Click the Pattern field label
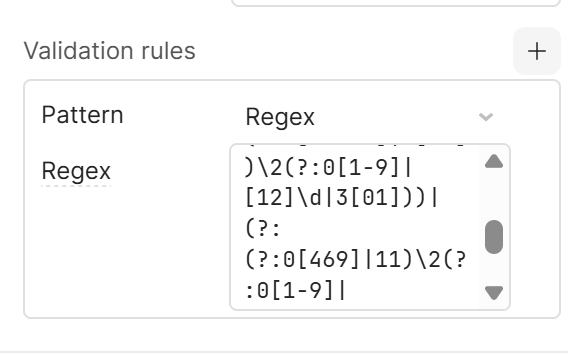This screenshot has height=360, width=568. [x=83, y=115]
